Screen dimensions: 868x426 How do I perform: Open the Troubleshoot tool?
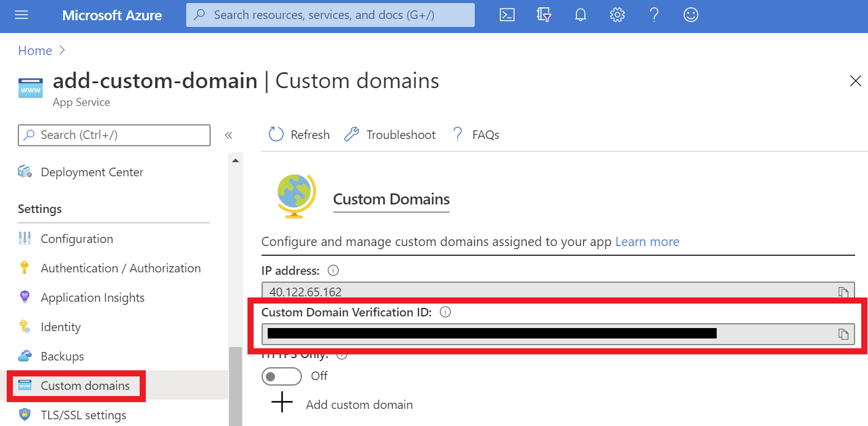(x=390, y=134)
